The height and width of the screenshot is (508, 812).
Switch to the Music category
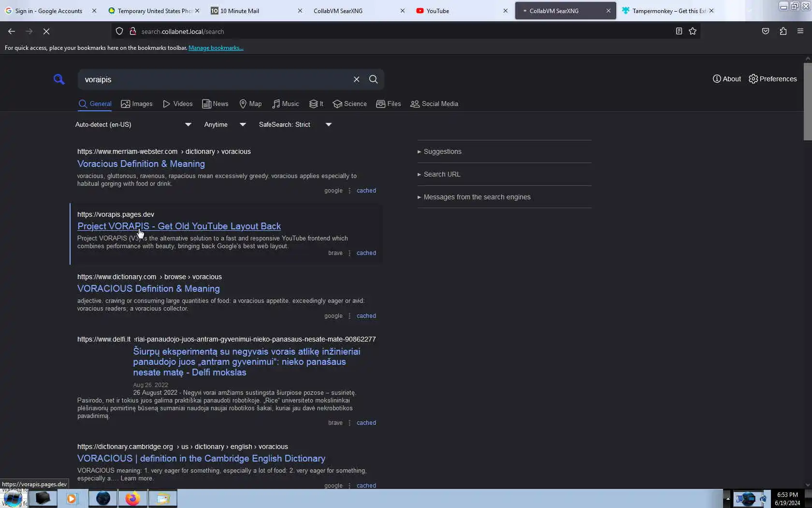tap(285, 104)
